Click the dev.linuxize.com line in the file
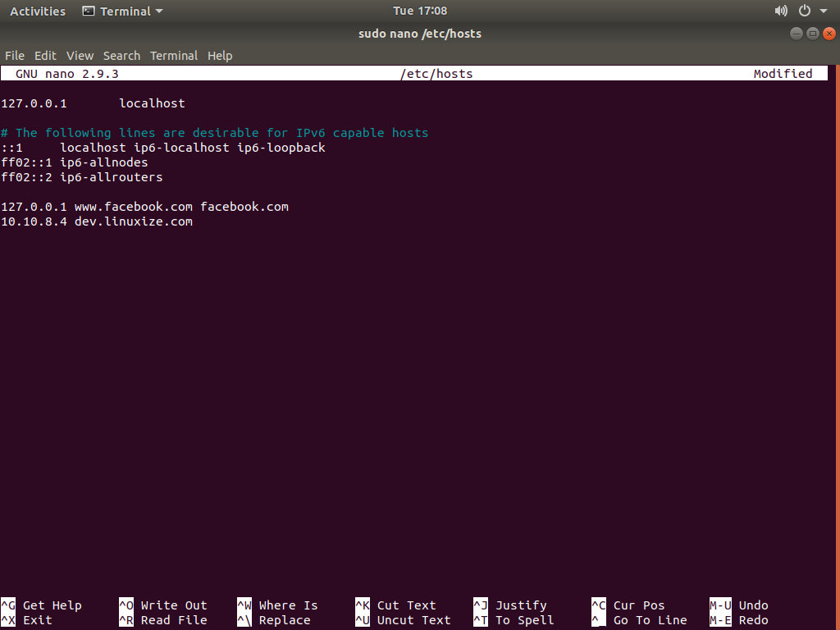The width and height of the screenshot is (840, 630). point(97,221)
